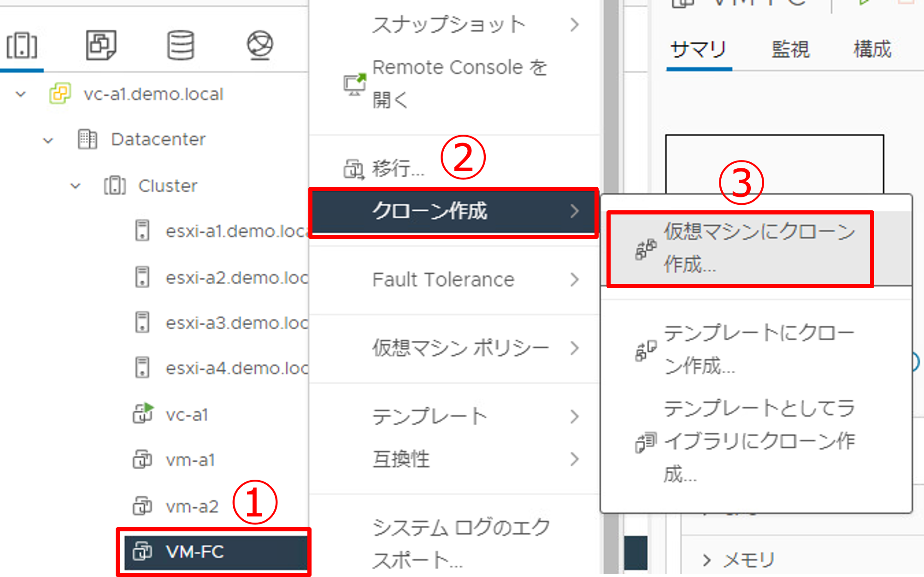Click the Cluster icon in tree
The height and width of the screenshot is (577, 924).
(x=114, y=185)
